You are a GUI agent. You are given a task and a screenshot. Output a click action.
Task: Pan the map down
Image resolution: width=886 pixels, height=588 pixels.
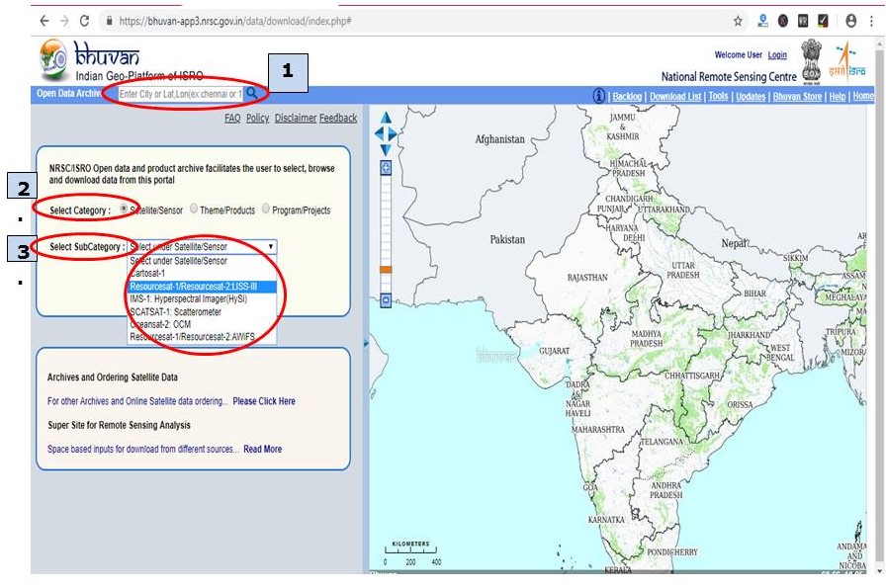click(386, 150)
